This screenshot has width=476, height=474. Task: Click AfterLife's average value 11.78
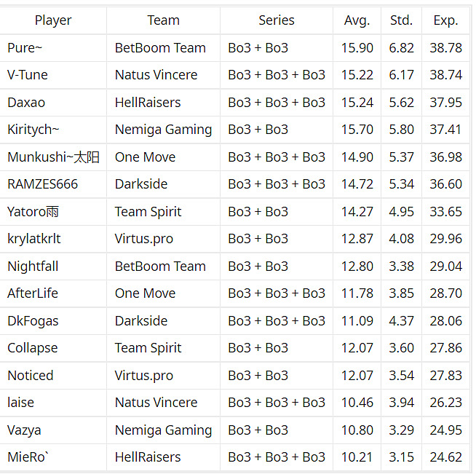(357, 293)
